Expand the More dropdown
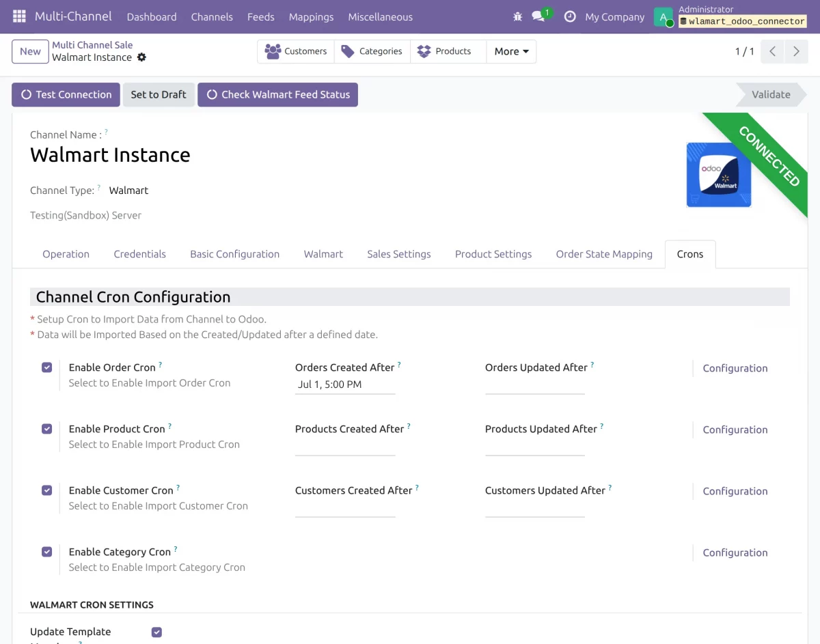Screen dimensions: 820x644 click(511, 51)
